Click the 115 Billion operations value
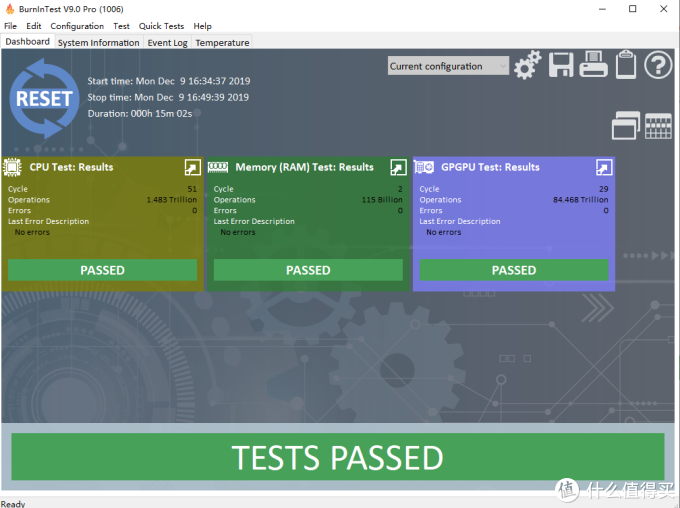The height and width of the screenshot is (508, 680). point(382,200)
